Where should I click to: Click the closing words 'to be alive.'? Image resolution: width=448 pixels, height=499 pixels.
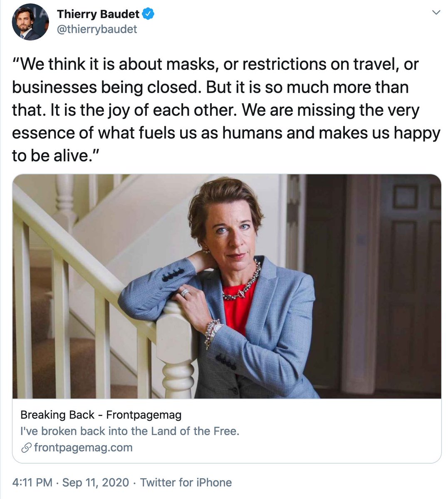point(55,156)
